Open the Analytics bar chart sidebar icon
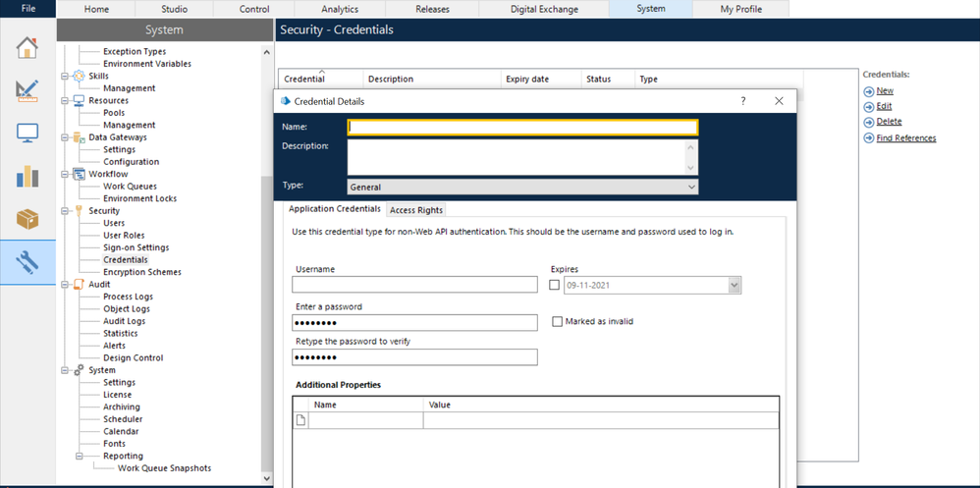This screenshot has width=980, height=488. (x=27, y=176)
